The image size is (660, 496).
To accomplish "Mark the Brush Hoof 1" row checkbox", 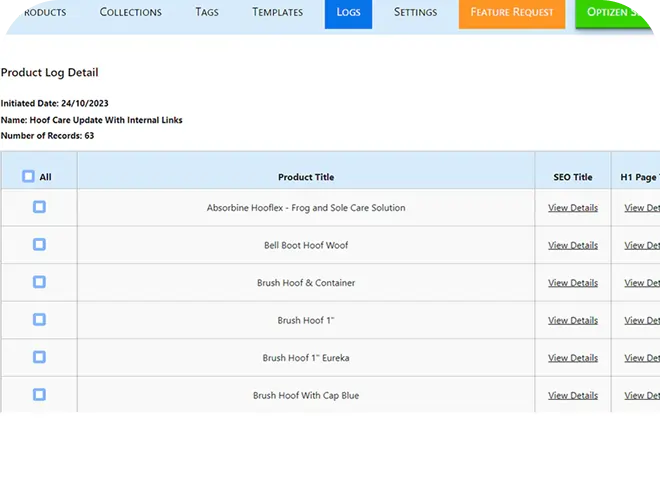I will coord(39,320).
